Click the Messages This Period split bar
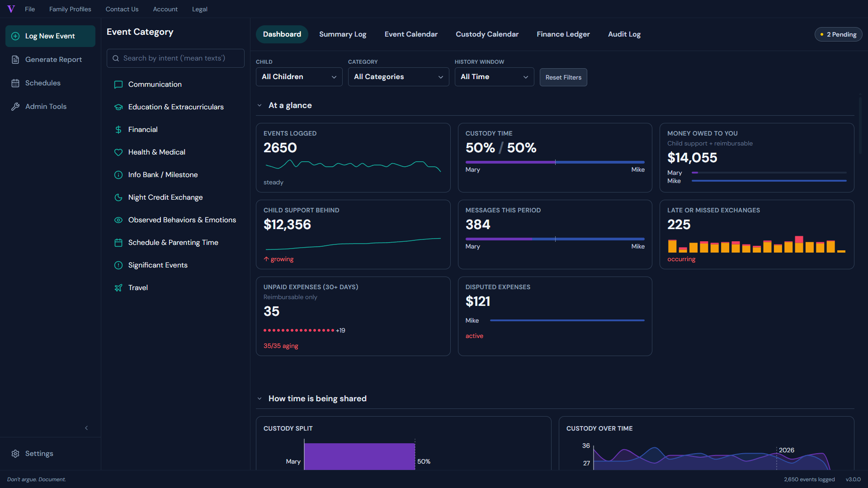This screenshot has width=868, height=488. click(x=555, y=239)
